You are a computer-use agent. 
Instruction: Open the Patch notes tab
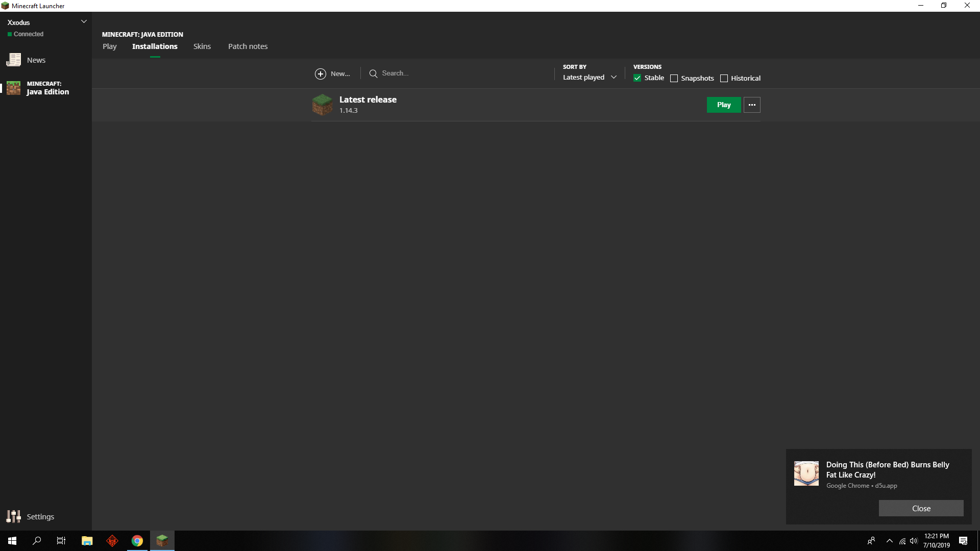248,46
